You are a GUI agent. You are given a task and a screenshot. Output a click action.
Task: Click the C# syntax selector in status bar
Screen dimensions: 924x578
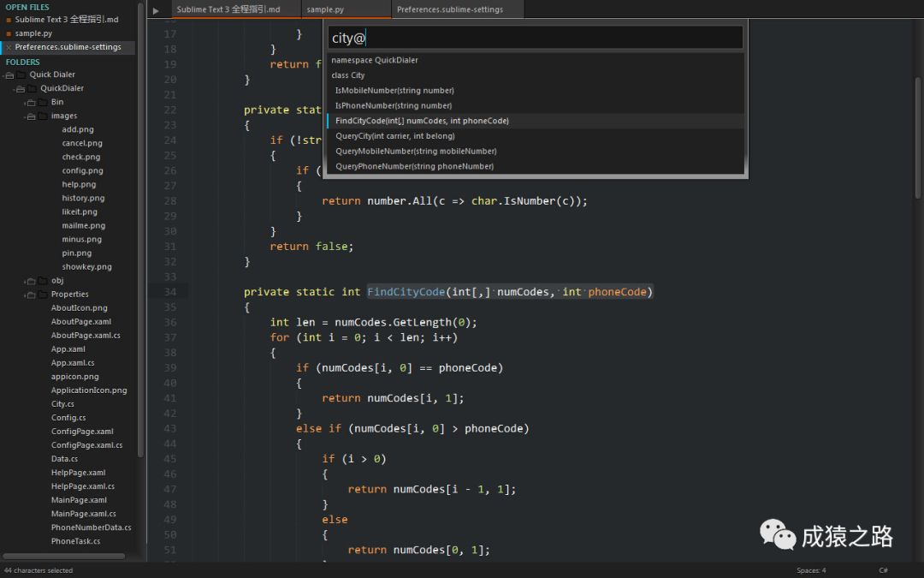pyautogui.click(x=883, y=570)
